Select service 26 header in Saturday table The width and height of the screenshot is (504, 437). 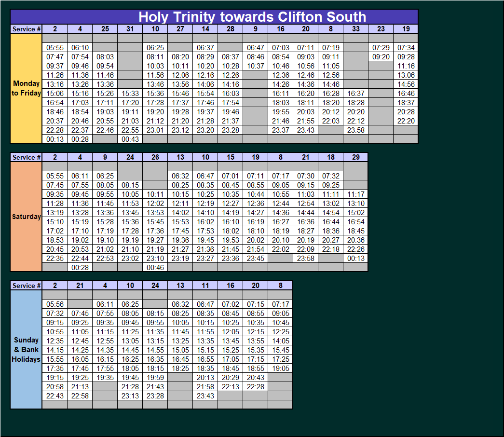click(x=155, y=157)
